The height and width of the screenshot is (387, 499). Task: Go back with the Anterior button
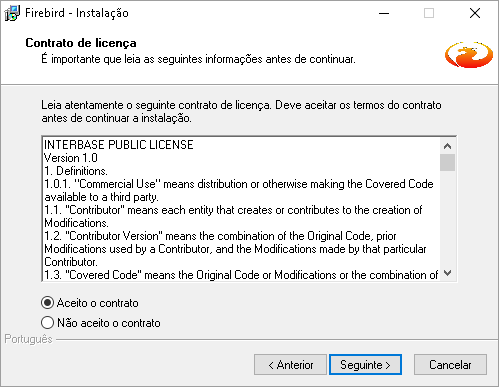(x=290, y=365)
